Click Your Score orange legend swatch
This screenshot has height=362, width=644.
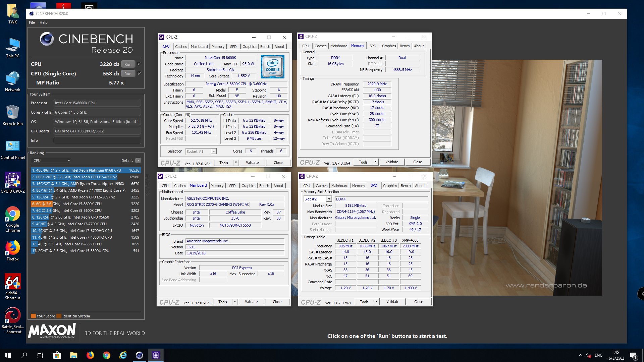coord(33,316)
